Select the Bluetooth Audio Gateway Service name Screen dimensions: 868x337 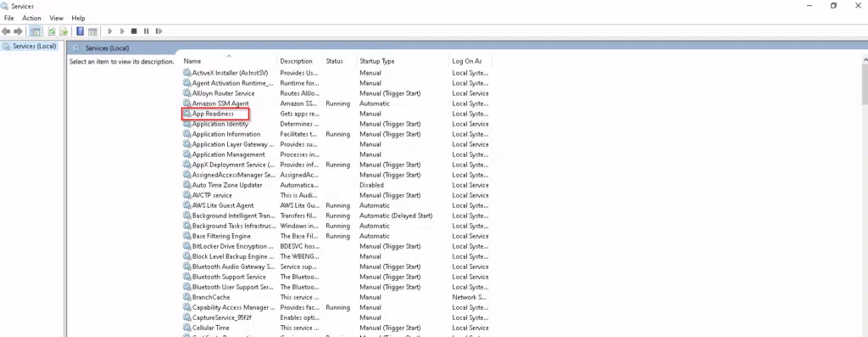pos(233,267)
